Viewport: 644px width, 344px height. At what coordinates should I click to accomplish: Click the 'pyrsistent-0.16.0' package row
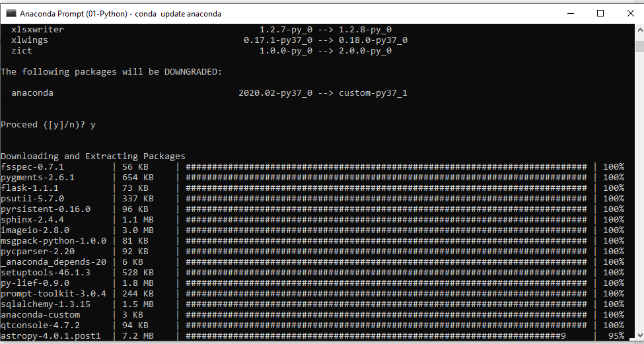pyautogui.click(x=312, y=209)
